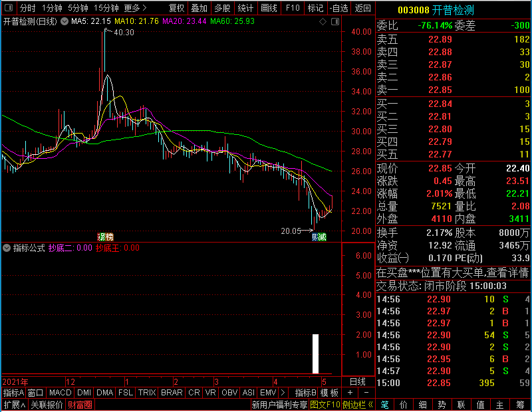Switch indicator to CR
532x412 pixels.
tap(194, 393)
